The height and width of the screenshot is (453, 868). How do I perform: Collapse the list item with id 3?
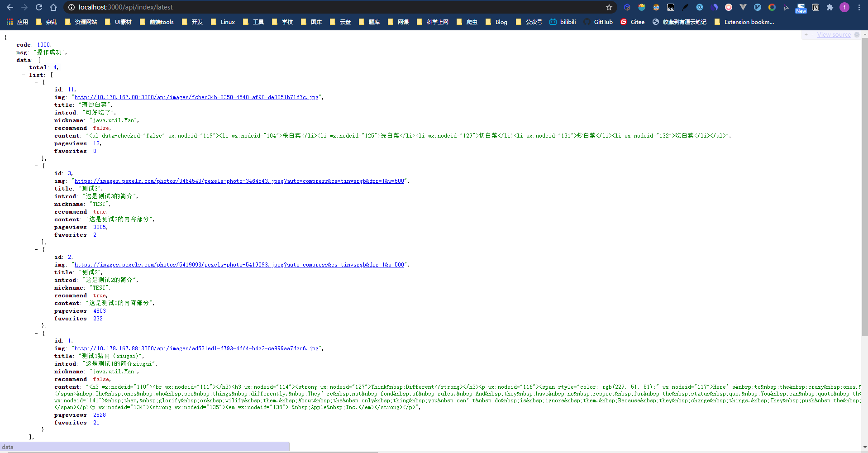pyautogui.click(x=36, y=166)
